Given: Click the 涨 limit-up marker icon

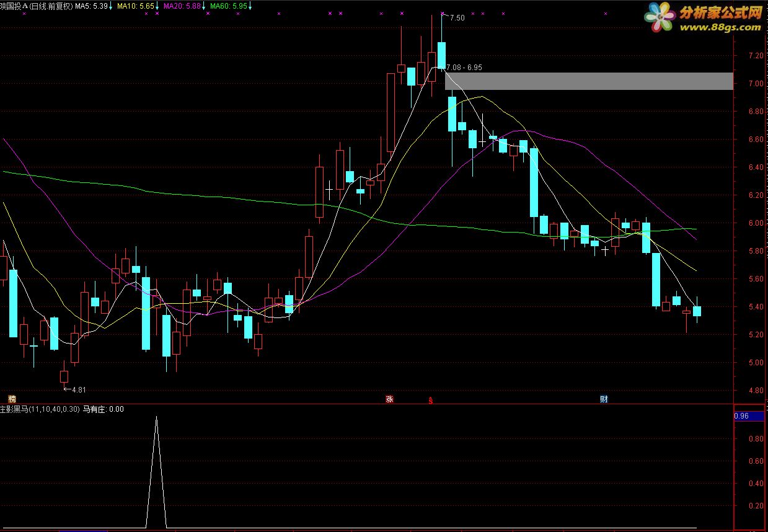Looking at the screenshot, I should tap(390, 399).
